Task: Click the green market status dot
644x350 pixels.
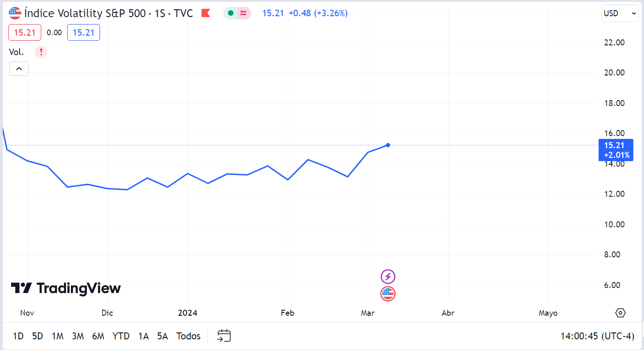Action: coord(230,13)
